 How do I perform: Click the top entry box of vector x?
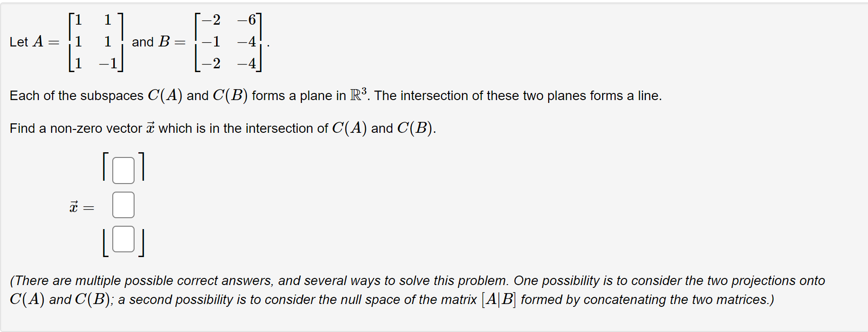(122, 170)
